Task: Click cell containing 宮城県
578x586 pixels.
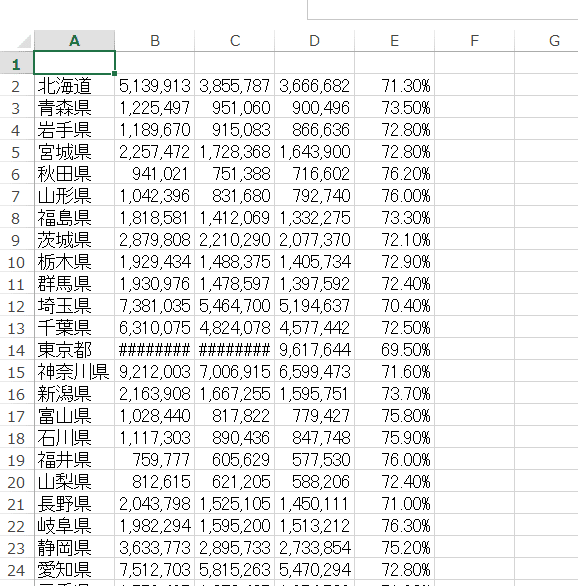Action: (74, 152)
